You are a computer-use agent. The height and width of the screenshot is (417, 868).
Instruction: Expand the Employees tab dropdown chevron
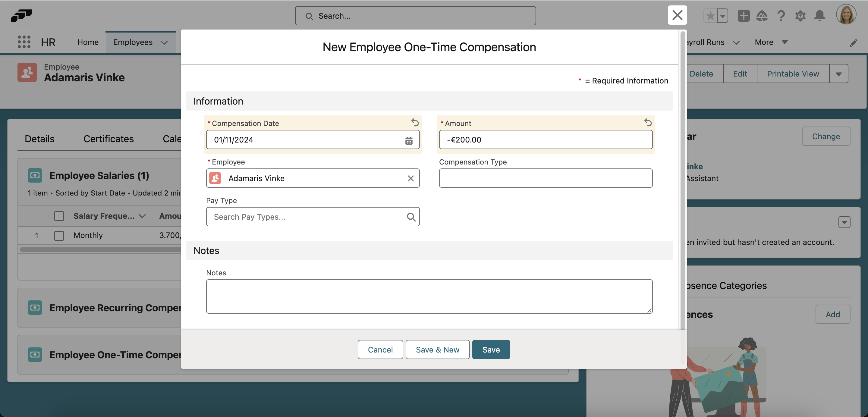click(165, 42)
